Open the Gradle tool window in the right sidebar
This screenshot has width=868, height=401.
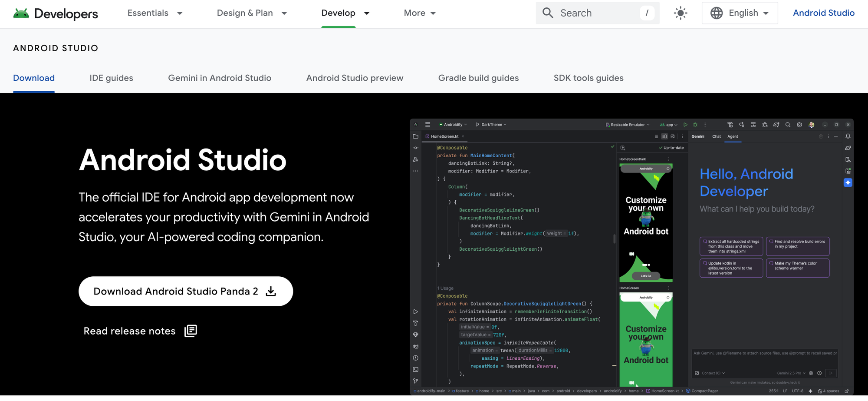[848, 148]
